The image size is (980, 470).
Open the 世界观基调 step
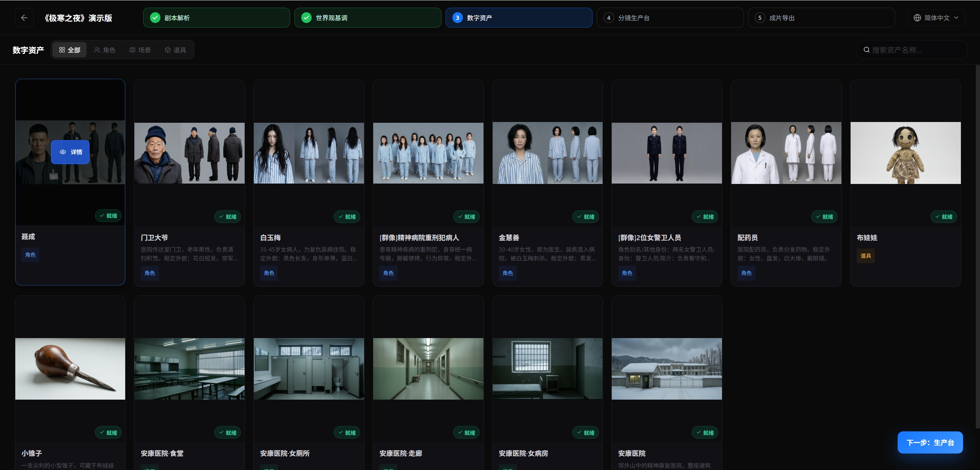tap(367, 18)
